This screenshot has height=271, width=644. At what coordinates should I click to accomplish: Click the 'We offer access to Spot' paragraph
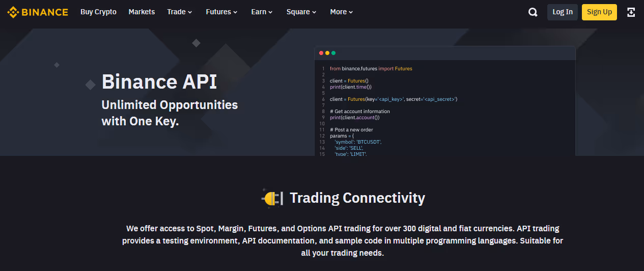[x=343, y=240]
